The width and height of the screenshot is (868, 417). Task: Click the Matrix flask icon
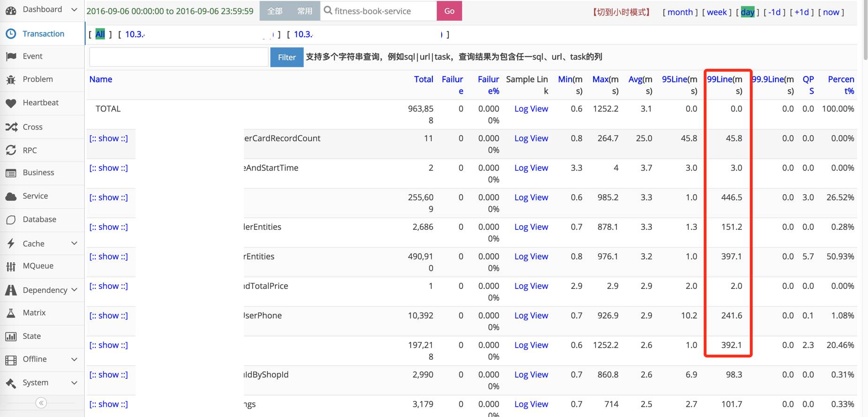(x=11, y=313)
